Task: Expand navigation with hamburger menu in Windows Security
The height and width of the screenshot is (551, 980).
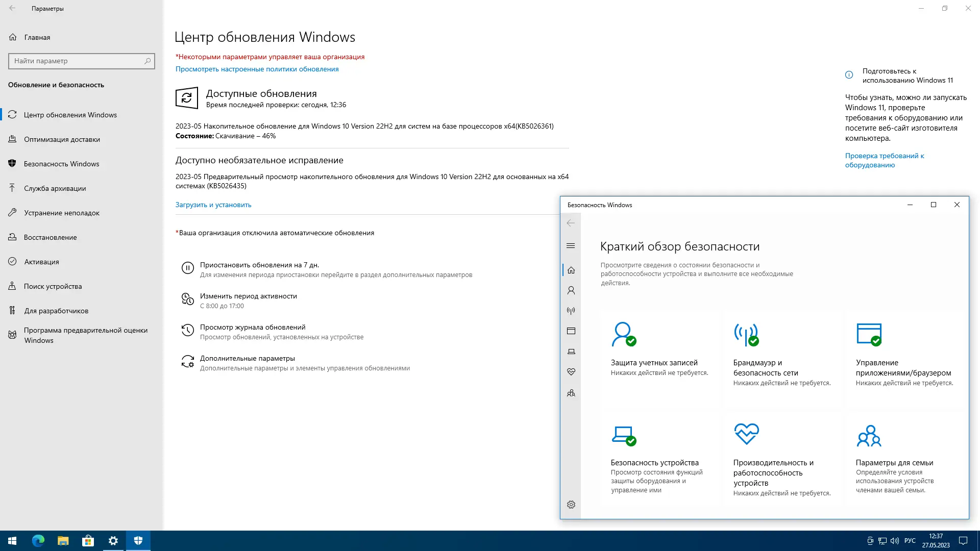Action: coord(571,245)
